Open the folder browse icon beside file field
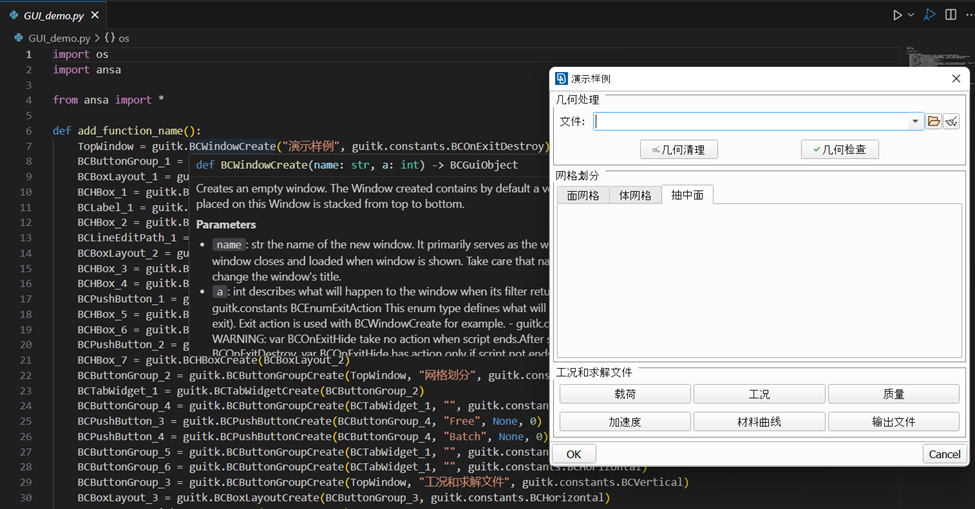The height and width of the screenshot is (509, 975). point(933,121)
